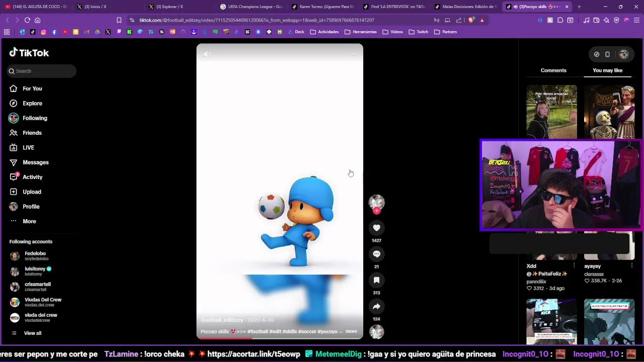
Task: Share the video with arrow icon
Action: click(376, 306)
